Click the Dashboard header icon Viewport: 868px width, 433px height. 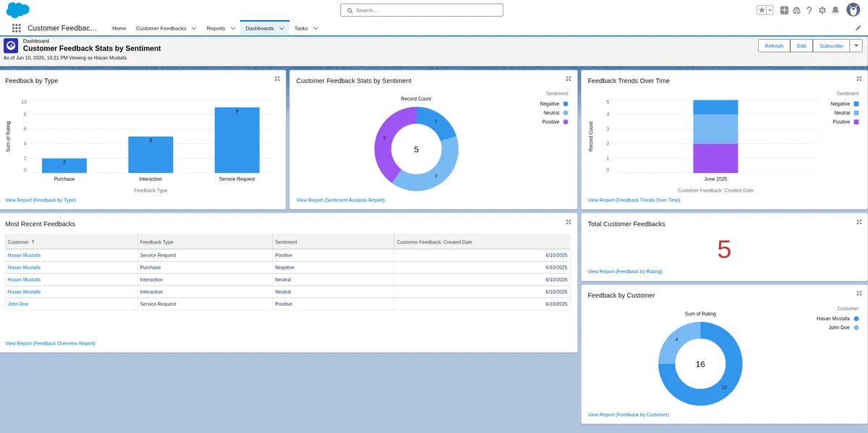point(11,46)
